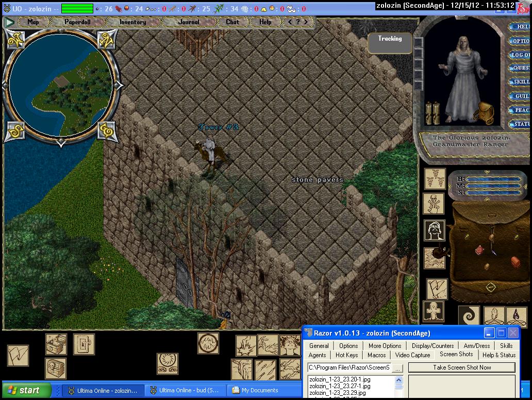Image resolution: width=532 pixels, height=400 pixels.
Task: Open the Journal from the top bar
Action: tap(188, 22)
